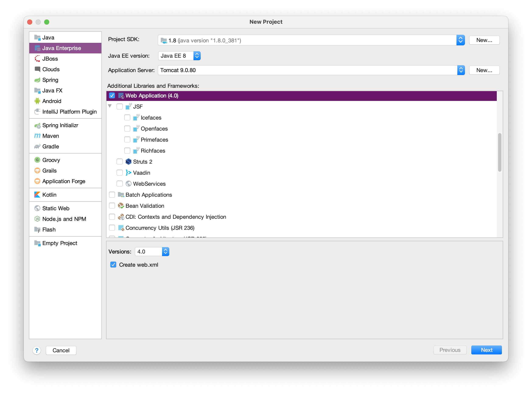Click the JBoss red dots icon
This screenshot has width=532, height=393.
[37, 59]
